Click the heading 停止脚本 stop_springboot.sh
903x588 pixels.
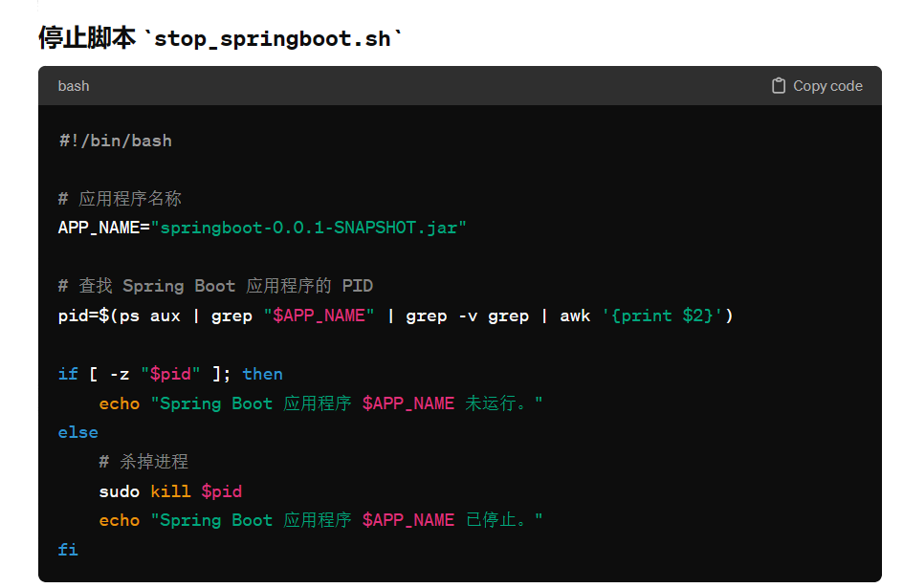tap(220, 38)
